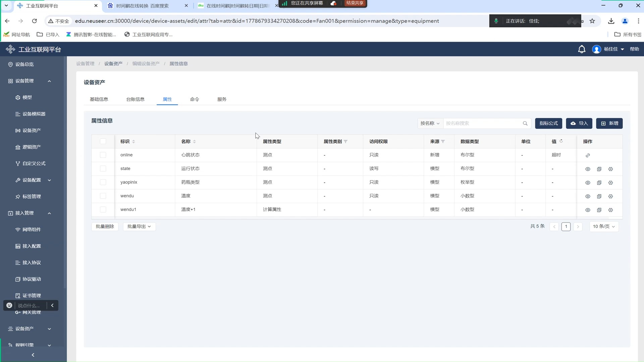Screen dimensions: 644x362
Task: Click the 指标公式 button
Action: tap(548, 123)
